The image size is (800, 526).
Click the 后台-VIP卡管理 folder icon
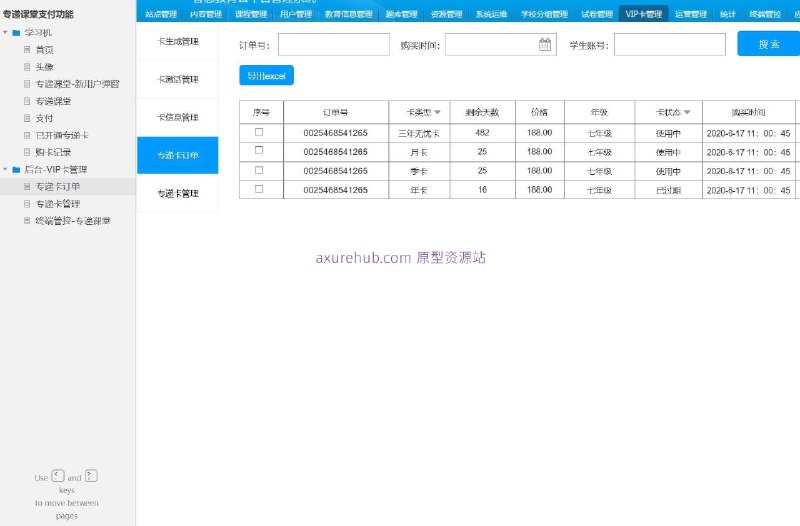(16, 169)
